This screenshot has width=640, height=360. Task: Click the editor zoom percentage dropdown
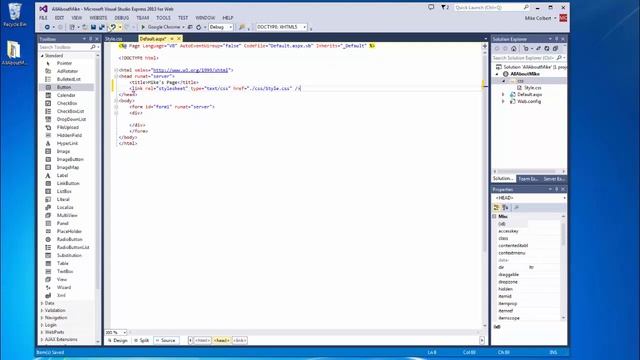point(116,333)
